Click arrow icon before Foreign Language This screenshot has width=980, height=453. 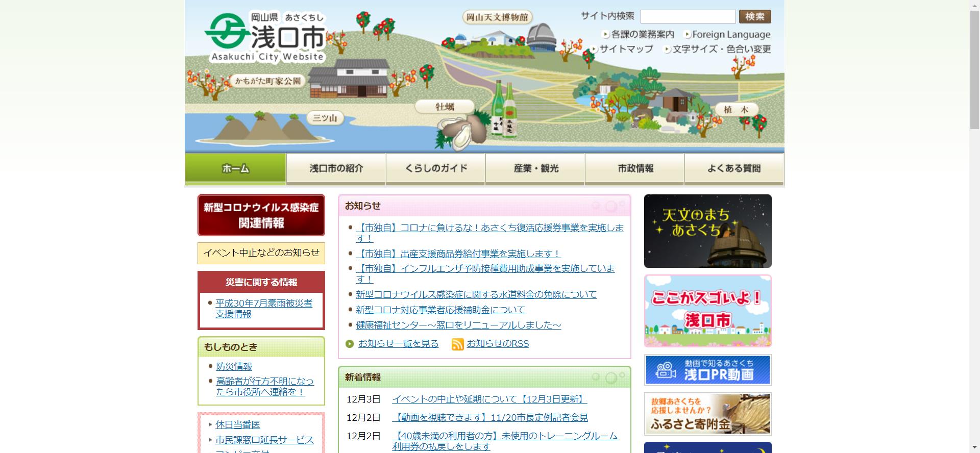point(687,35)
